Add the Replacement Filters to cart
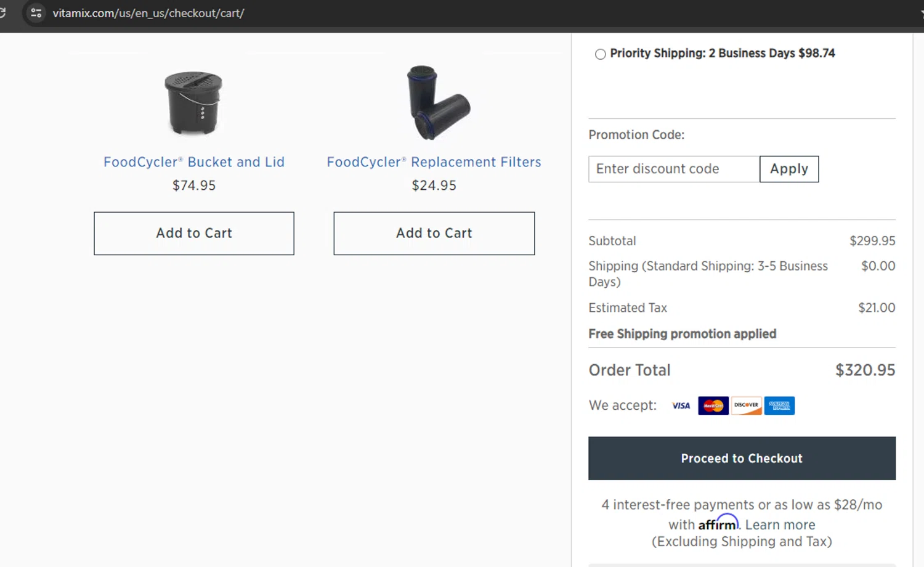The image size is (924, 567). [434, 234]
